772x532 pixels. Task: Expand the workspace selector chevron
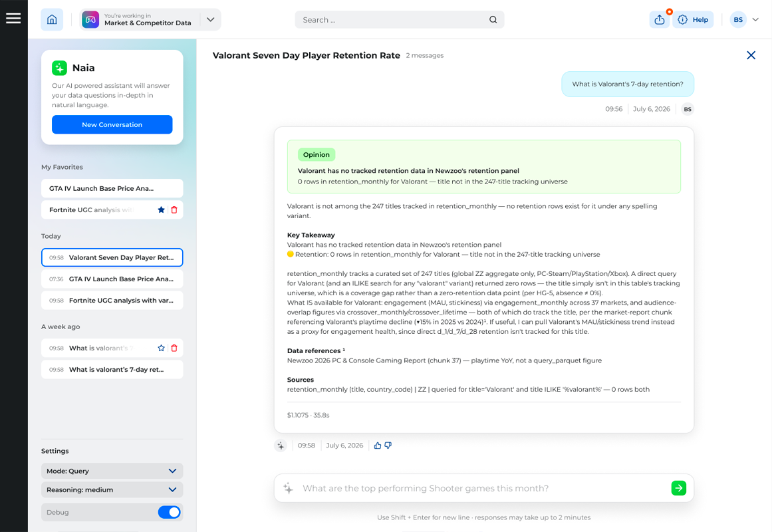[211, 20]
